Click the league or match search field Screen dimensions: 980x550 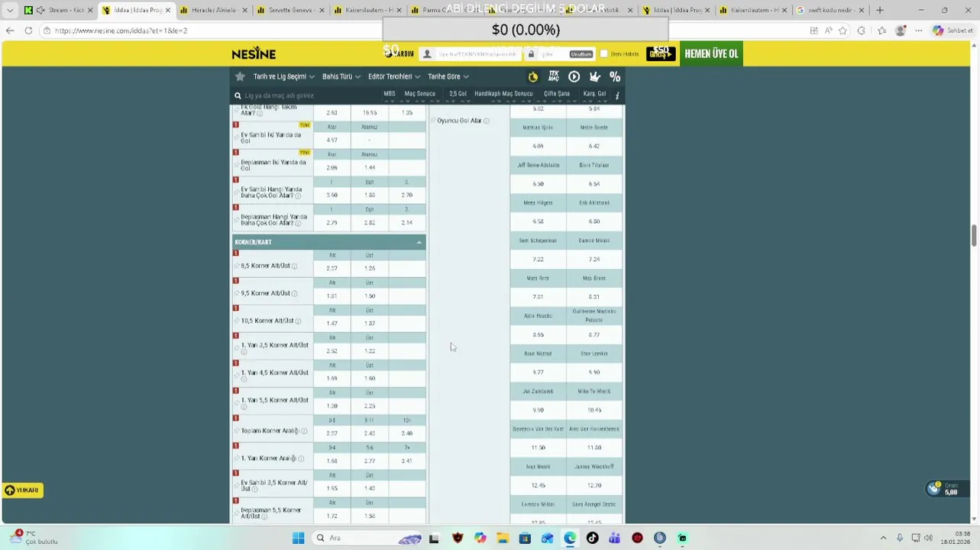click(x=306, y=95)
